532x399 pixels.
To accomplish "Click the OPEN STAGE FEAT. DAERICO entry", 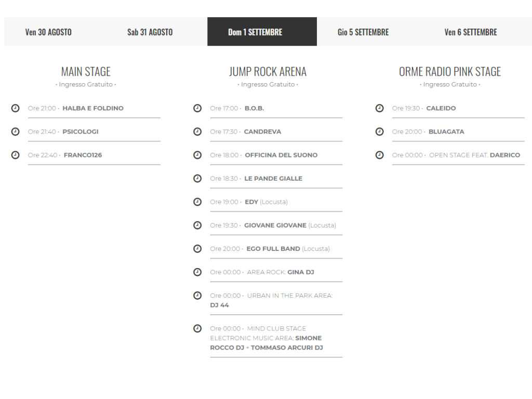I will (474, 155).
